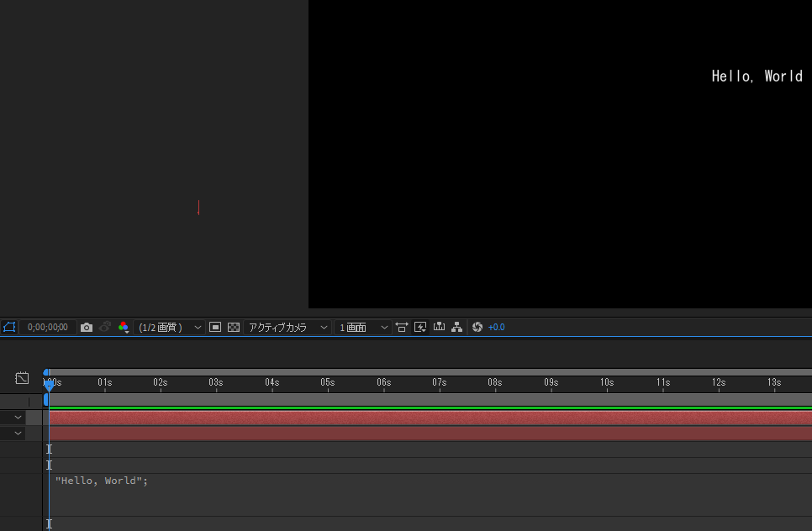Screen dimensions: 812x531
Task: Select the second I-beam keyframe marker
Action: (50, 465)
